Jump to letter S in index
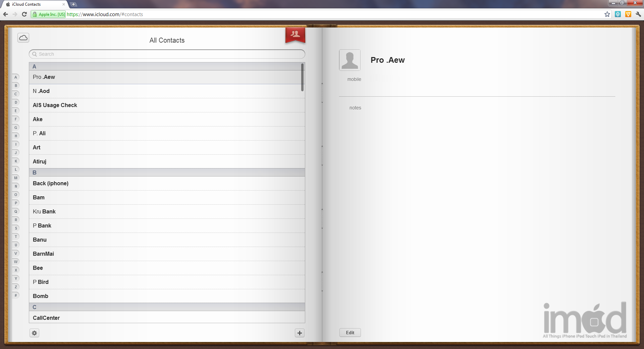This screenshot has height=349, width=644. point(16,228)
